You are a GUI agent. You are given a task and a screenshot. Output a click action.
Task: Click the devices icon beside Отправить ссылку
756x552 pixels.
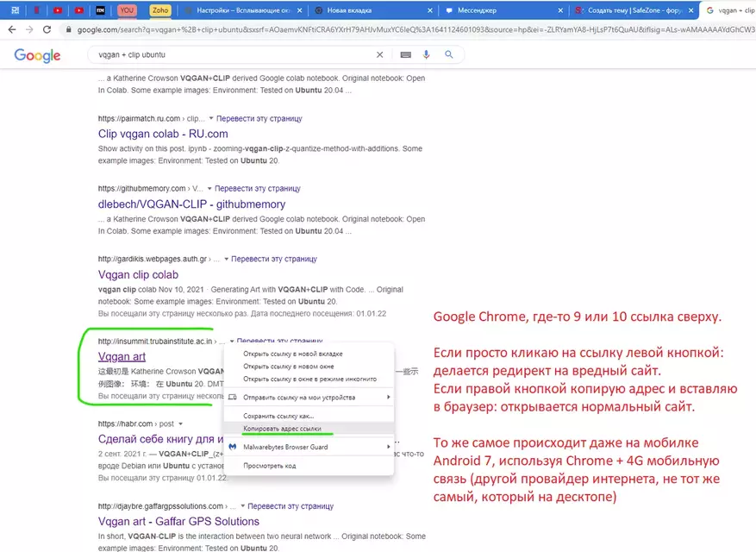[x=233, y=397]
